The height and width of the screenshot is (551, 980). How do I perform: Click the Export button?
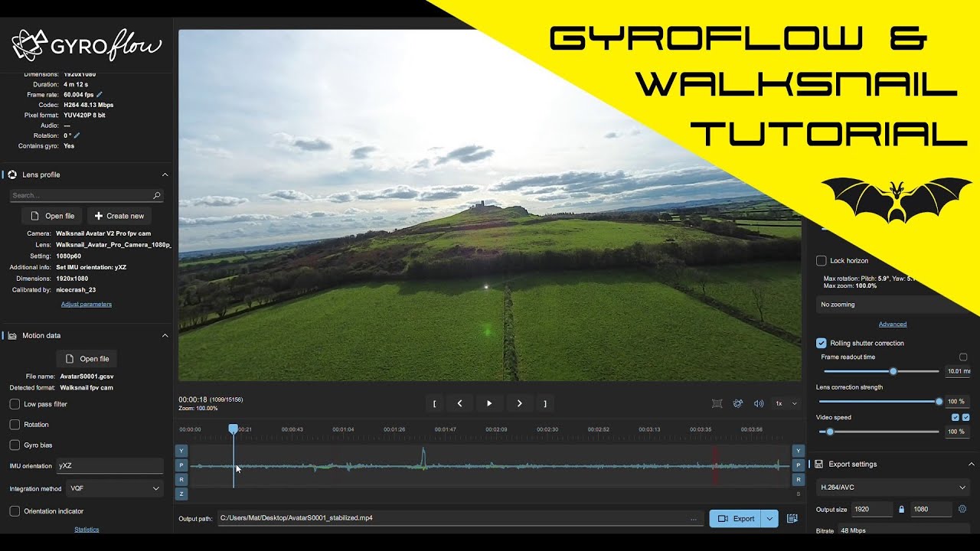[x=736, y=518]
